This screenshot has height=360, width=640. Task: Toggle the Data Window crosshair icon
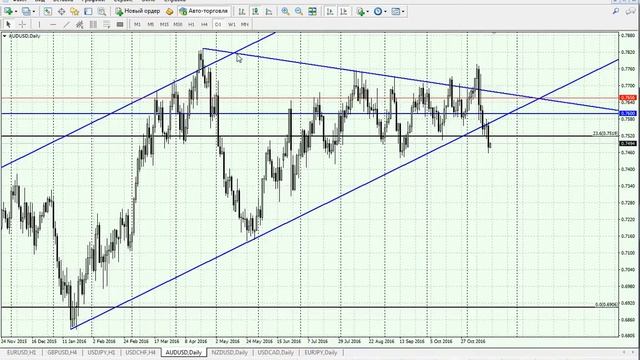click(61, 11)
